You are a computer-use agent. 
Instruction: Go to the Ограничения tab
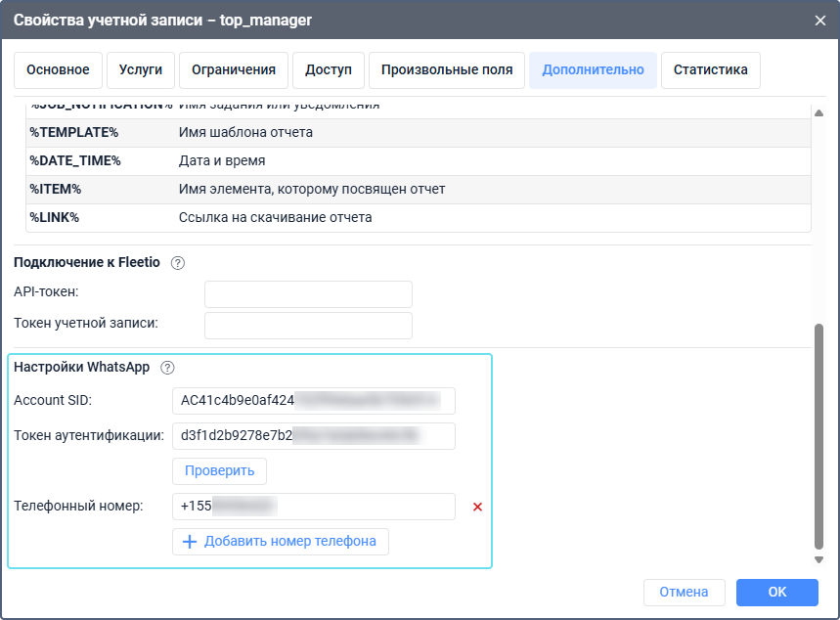pos(234,70)
